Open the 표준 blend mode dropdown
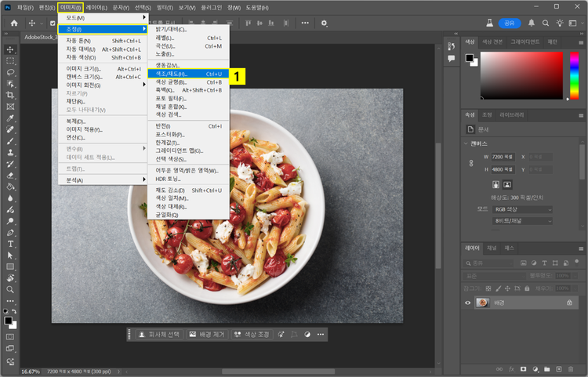588x377 pixels. coord(494,276)
